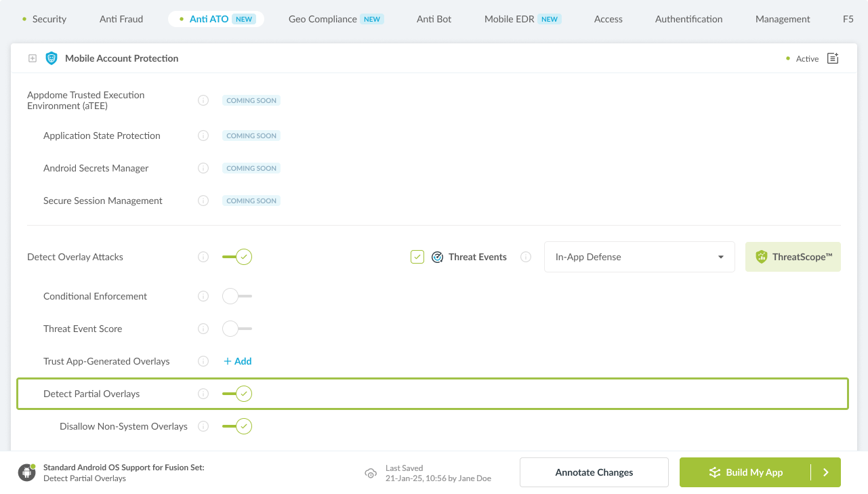
Task: Click the Annotate Changes button
Action: 594,472
